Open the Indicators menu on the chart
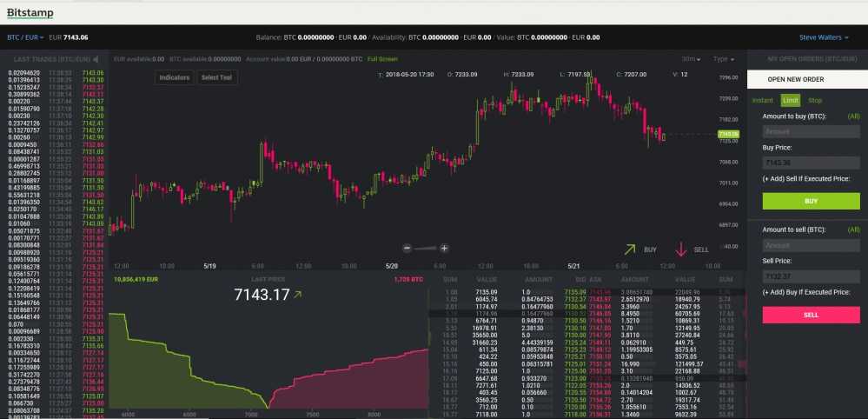 pos(175,77)
